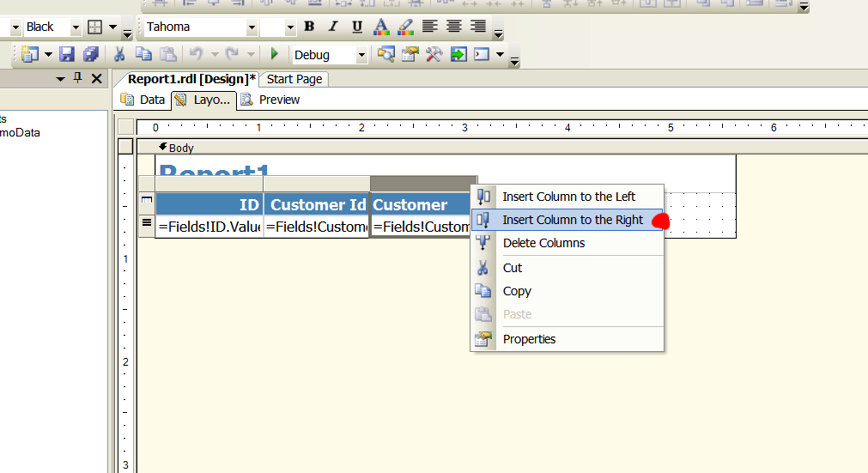868x473 pixels.
Task: Start debugging with the green play icon
Action: [x=274, y=54]
